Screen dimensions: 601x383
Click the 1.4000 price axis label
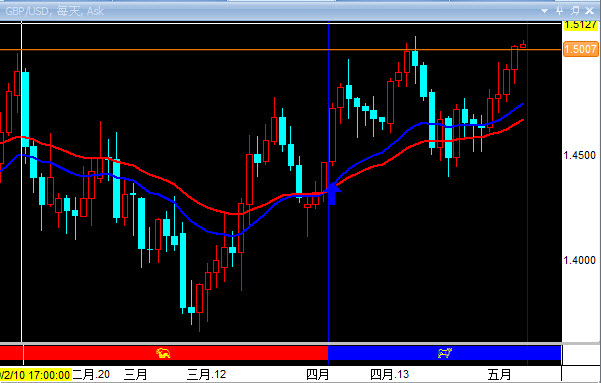pyautogui.click(x=580, y=260)
